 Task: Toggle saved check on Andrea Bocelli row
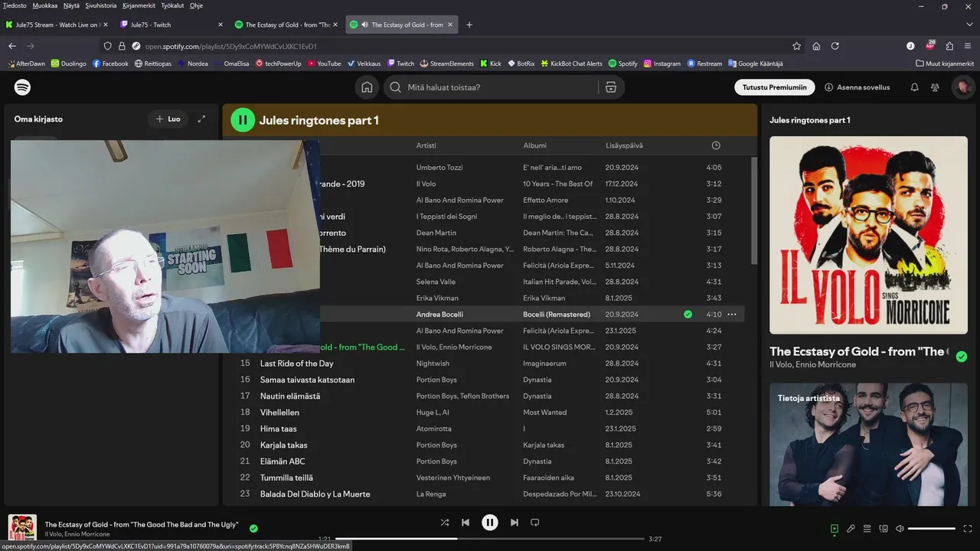[688, 315]
